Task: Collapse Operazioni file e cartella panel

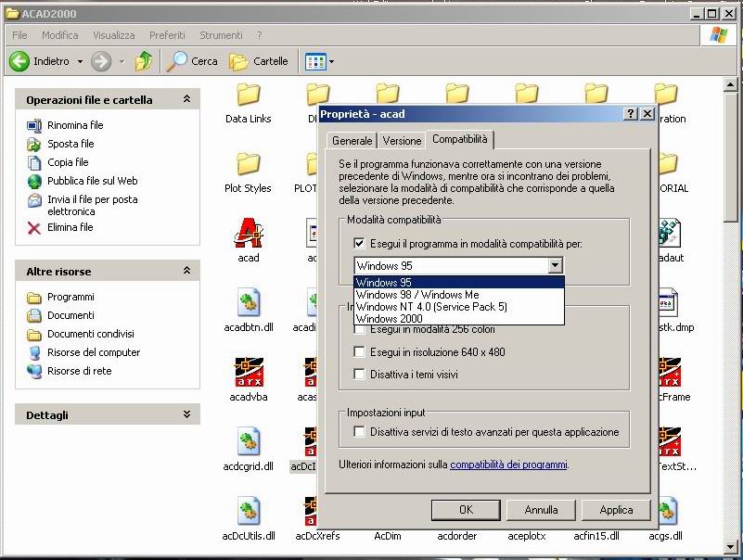Action: pos(186,99)
